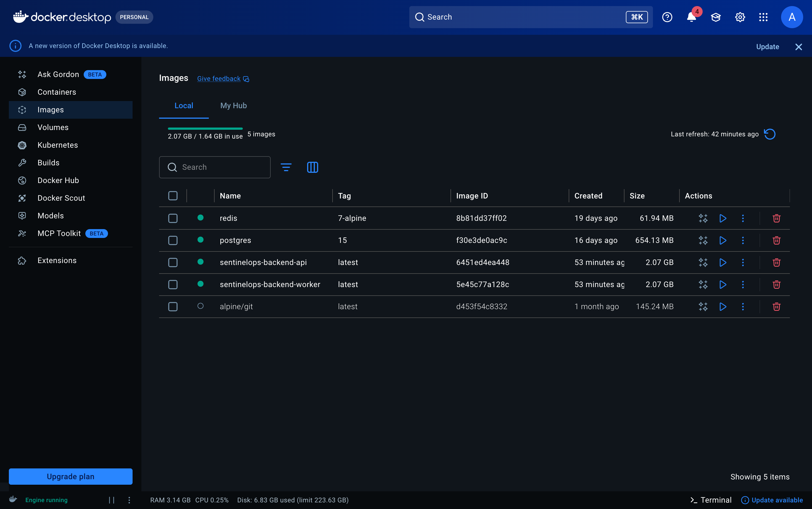The height and width of the screenshot is (509, 812).
Task: Open the notifications bell
Action: coord(691,17)
